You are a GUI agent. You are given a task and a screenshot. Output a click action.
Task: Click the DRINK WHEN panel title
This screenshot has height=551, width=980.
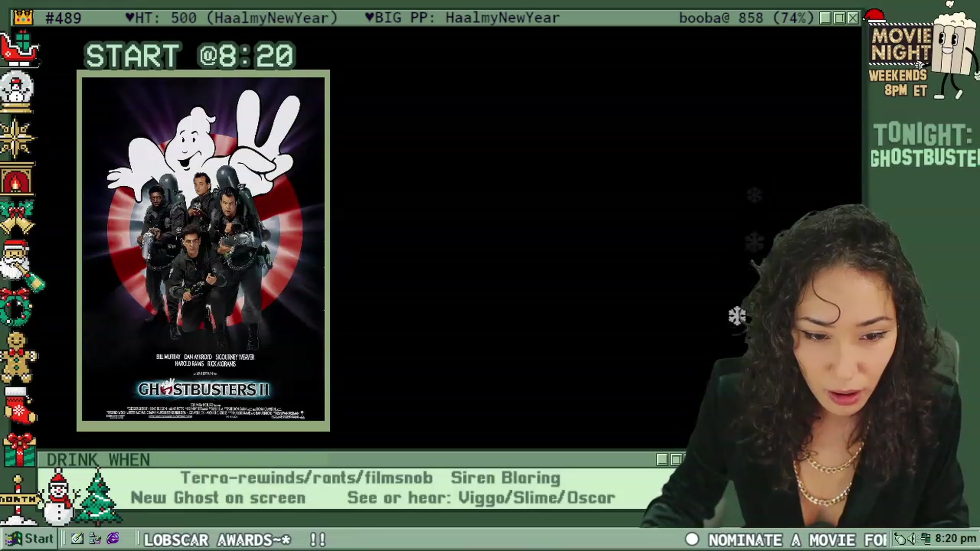(x=99, y=460)
